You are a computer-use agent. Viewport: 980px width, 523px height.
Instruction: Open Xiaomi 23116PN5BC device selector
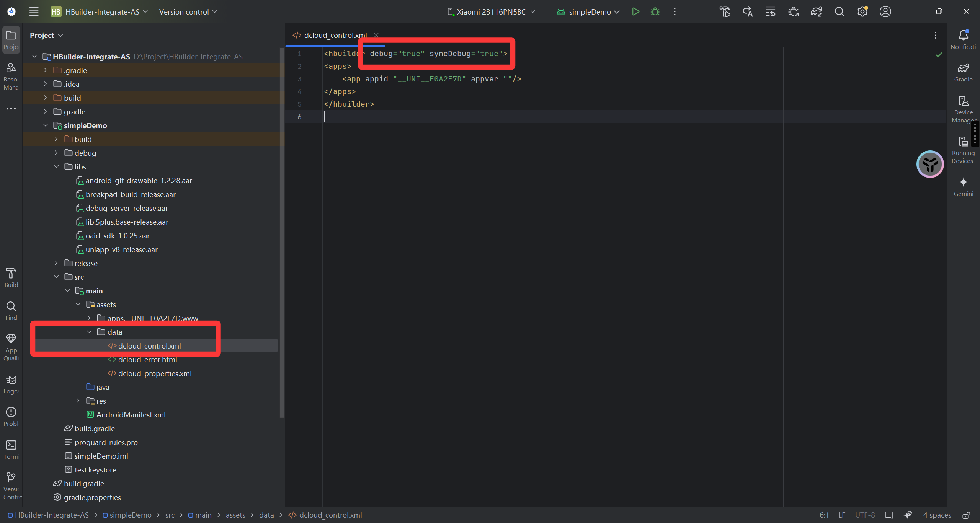[x=491, y=11]
